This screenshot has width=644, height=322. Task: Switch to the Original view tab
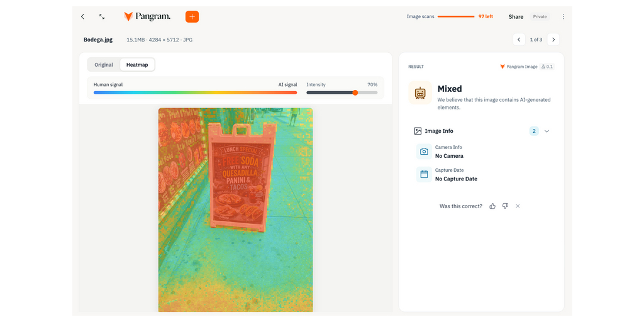click(104, 65)
